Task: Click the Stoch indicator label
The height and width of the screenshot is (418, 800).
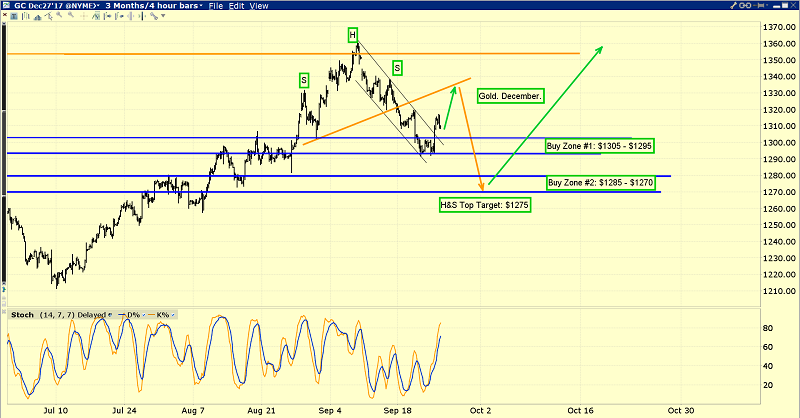Action: click(x=22, y=315)
